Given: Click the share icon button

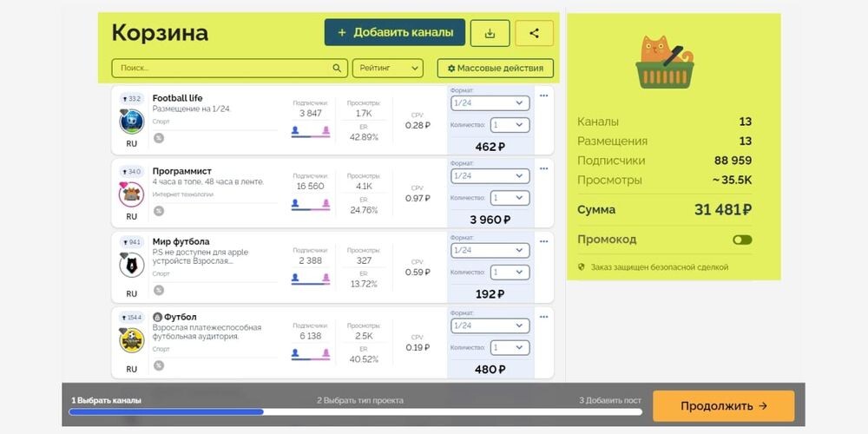Looking at the screenshot, I should 534,33.
